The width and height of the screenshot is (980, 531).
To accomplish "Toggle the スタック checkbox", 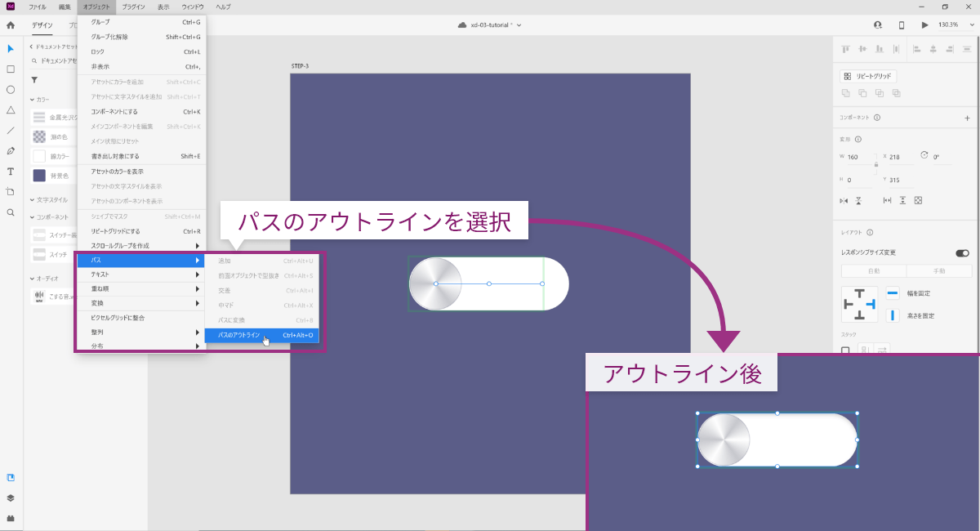I will click(x=845, y=350).
